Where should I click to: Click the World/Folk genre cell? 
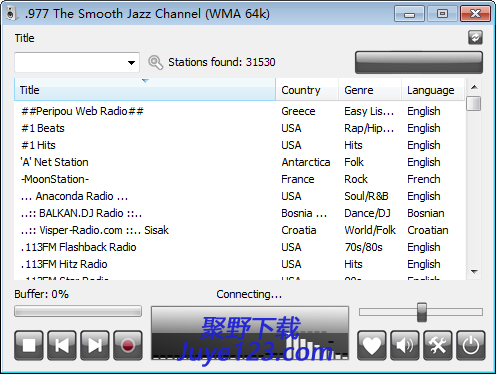(370, 230)
